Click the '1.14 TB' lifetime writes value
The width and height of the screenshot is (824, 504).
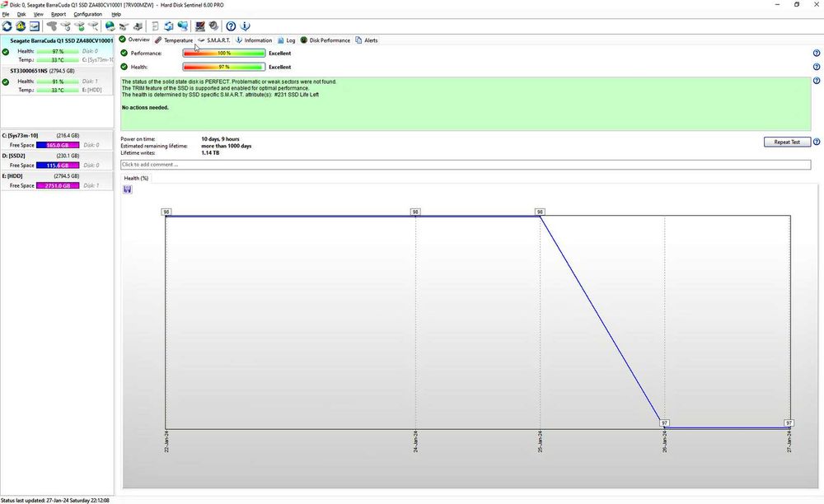click(x=210, y=153)
